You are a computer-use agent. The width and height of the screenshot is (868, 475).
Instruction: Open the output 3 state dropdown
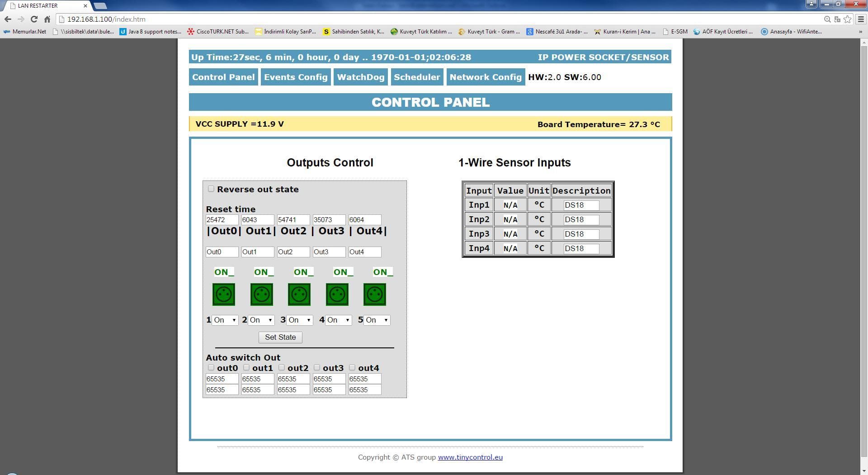(300, 320)
